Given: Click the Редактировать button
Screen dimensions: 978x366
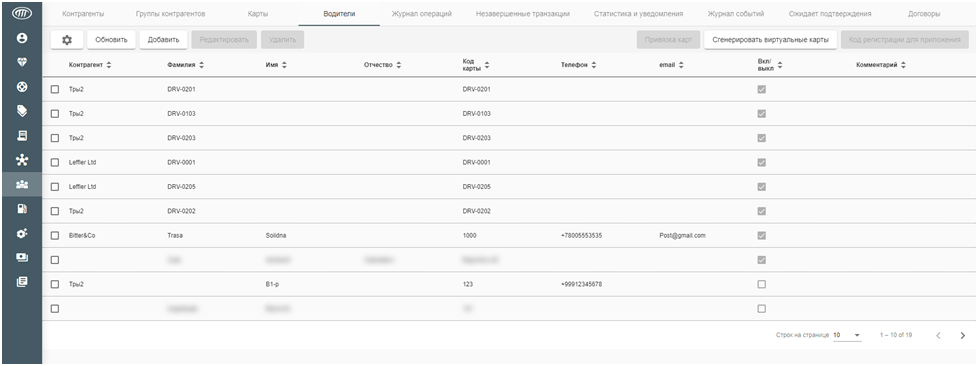Looking at the screenshot, I should tap(224, 39).
